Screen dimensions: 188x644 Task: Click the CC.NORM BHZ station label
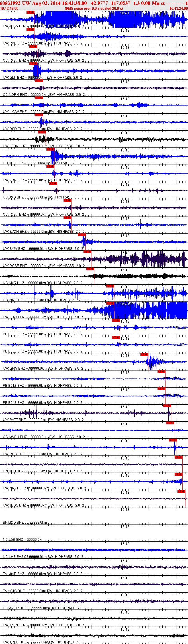[x=44, y=94]
